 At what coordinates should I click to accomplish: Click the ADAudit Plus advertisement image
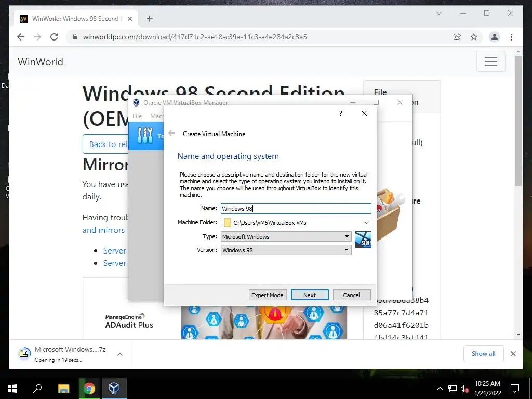click(263, 322)
